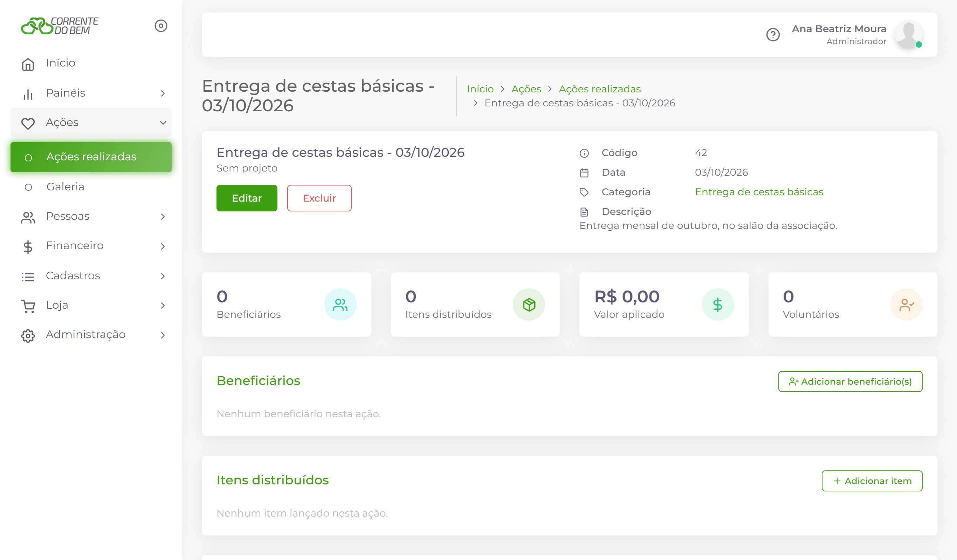Follow the Início breadcrumb link
Screen dimensions: 957x560
(480, 89)
